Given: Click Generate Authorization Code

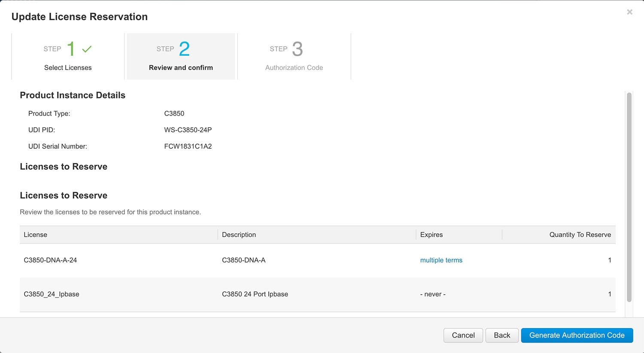Looking at the screenshot, I should pos(577,335).
